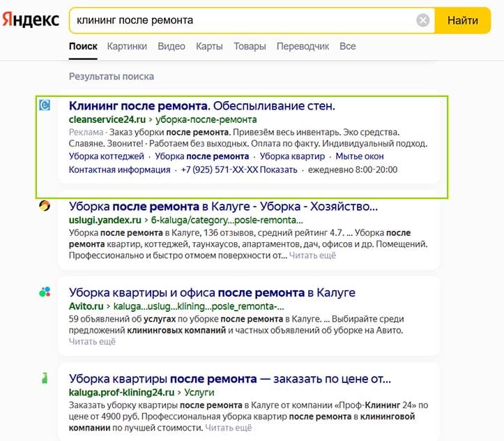The image size is (504, 441).
Task: Click the 'Реклама' ad label
Action: point(86,132)
